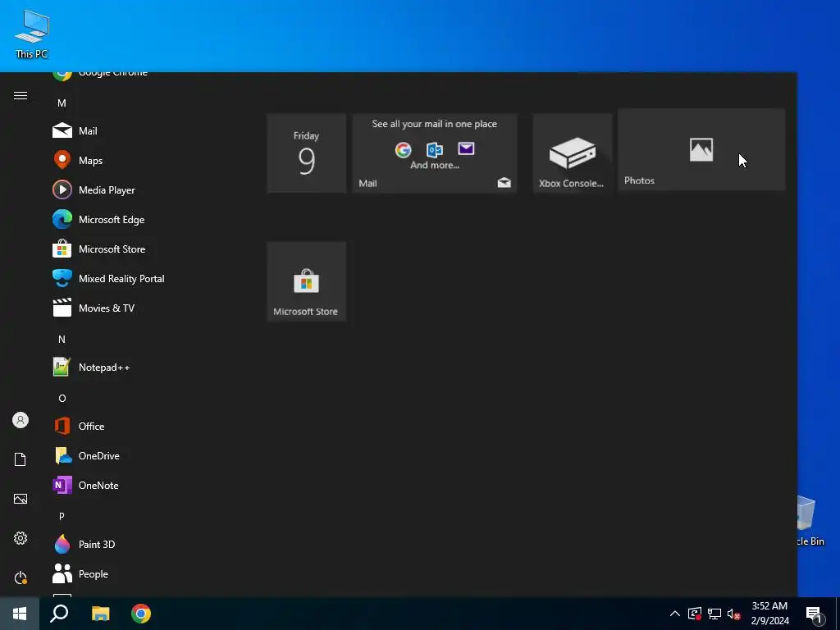
Task: Open the Photos tile
Action: [701, 149]
